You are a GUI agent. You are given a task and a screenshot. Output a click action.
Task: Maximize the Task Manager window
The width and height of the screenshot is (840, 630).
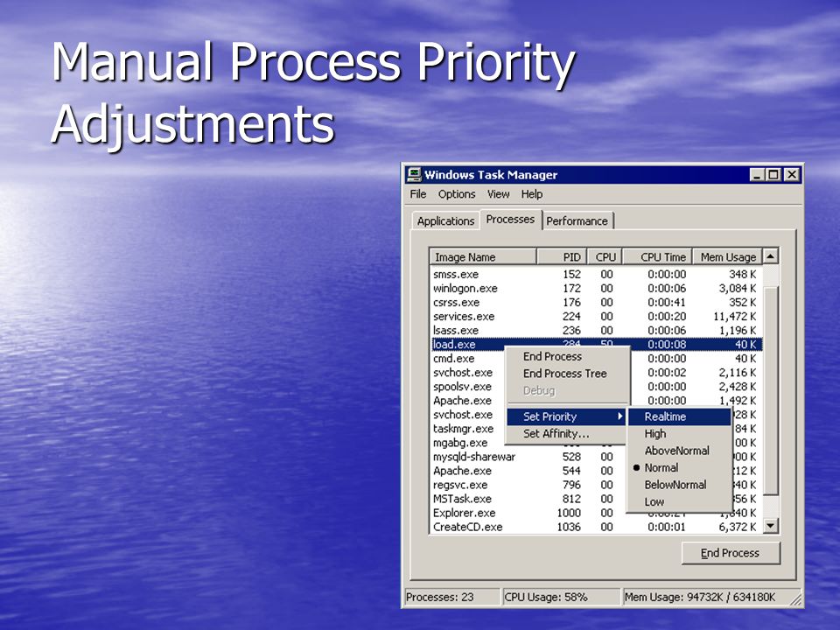pyautogui.click(x=773, y=175)
